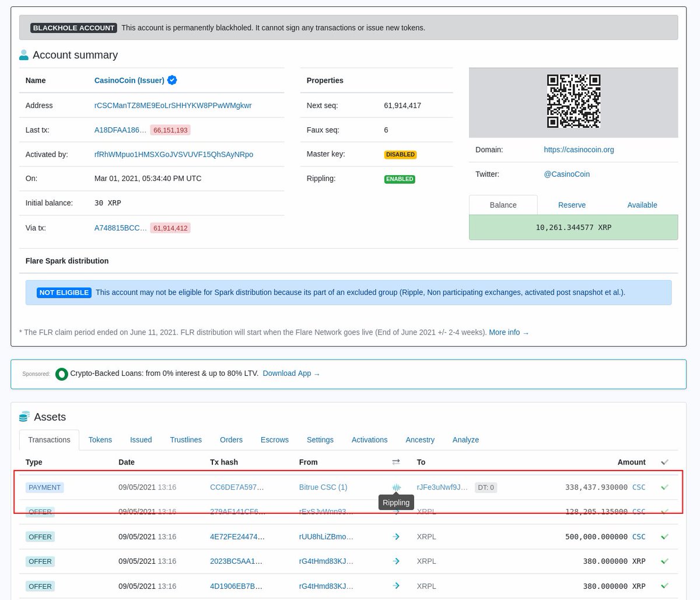Open the Ancestry tab
This screenshot has height=600, width=700.
[420, 439]
